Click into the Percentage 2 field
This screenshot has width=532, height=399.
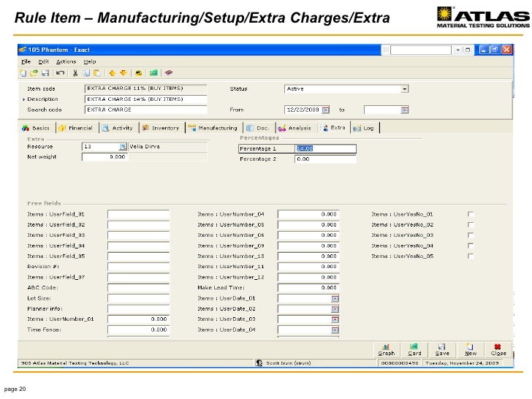[x=325, y=159]
